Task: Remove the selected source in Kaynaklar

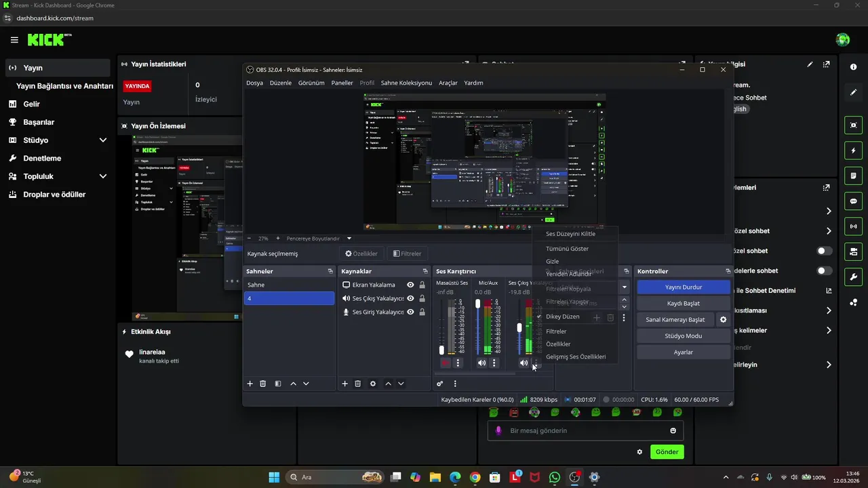Action: coord(358,384)
